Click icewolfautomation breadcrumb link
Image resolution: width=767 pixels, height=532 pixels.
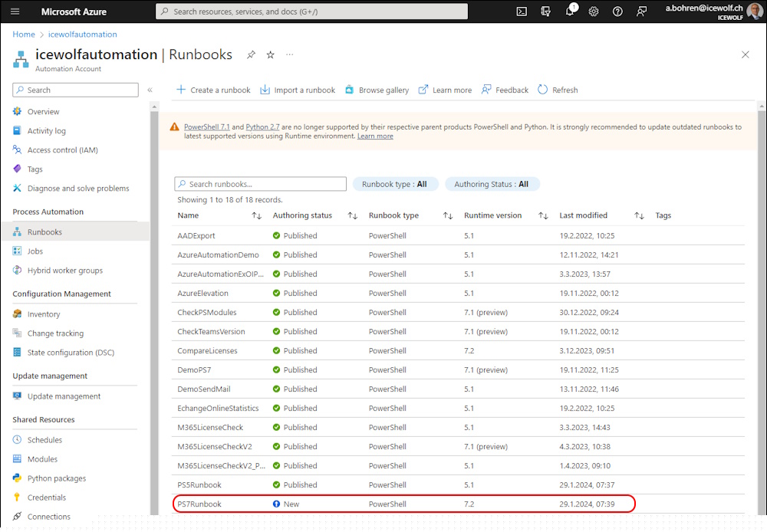coord(82,34)
